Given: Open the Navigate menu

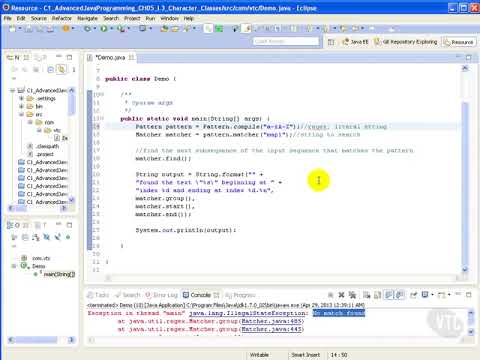Looking at the screenshot, I should (x=87, y=18).
